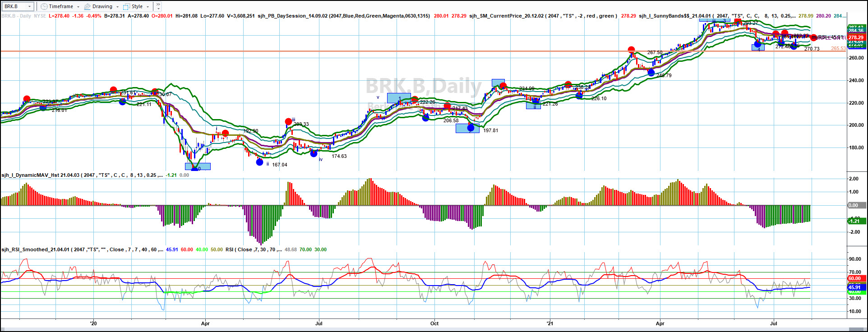Click the gray 0.00 histogram axis tag

point(856,205)
